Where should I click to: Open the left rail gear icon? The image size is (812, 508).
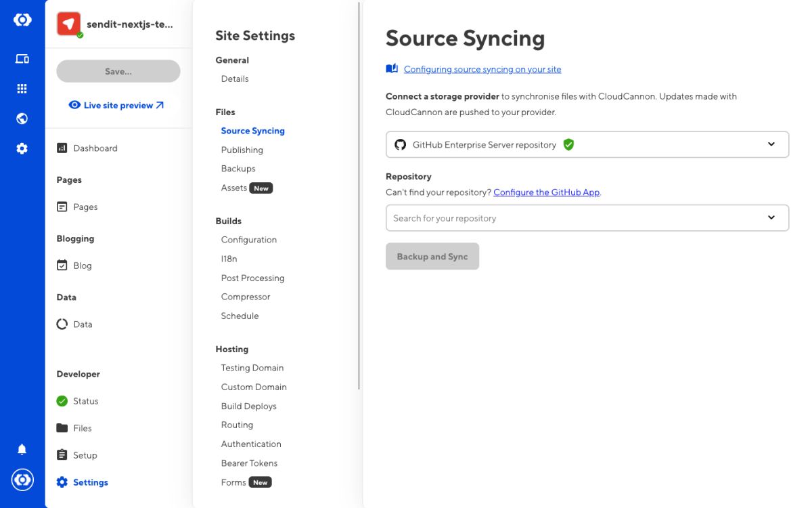(22, 149)
